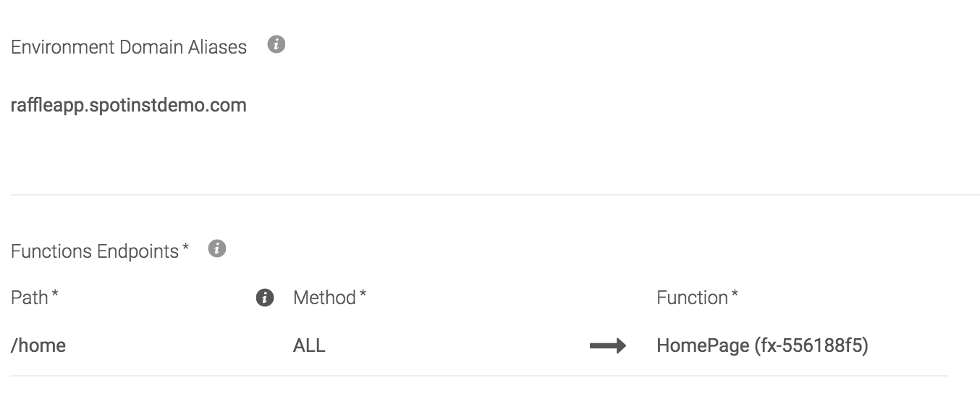Click the underline beneath the /home endpoint row
980x420 pixels.
(478, 376)
